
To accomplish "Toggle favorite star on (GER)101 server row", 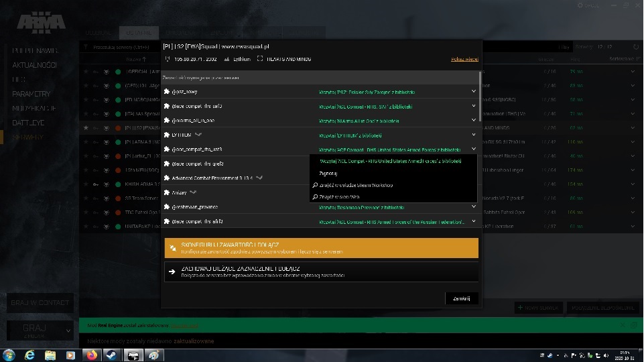I will click(x=86, y=85).
